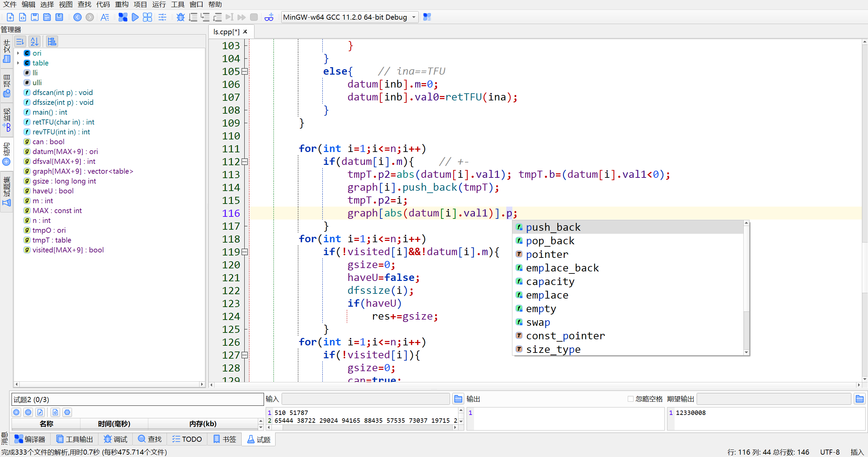
Task: Browse for expected output file folder icon
Action: pos(860,399)
